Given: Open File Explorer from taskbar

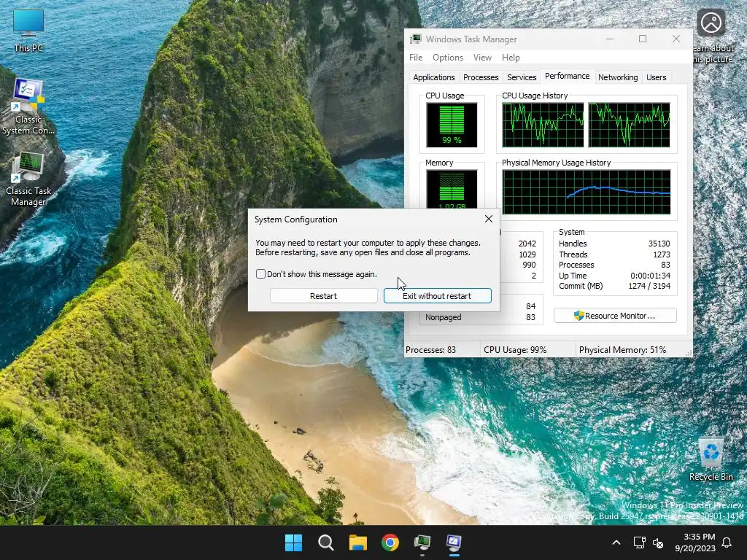Looking at the screenshot, I should (x=357, y=542).
